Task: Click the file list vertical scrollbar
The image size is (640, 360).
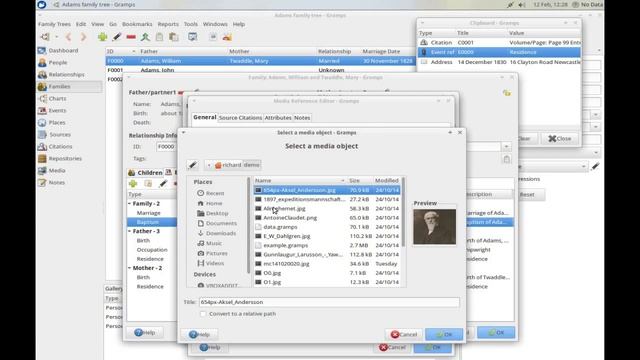Action: (x=403, y=212)
